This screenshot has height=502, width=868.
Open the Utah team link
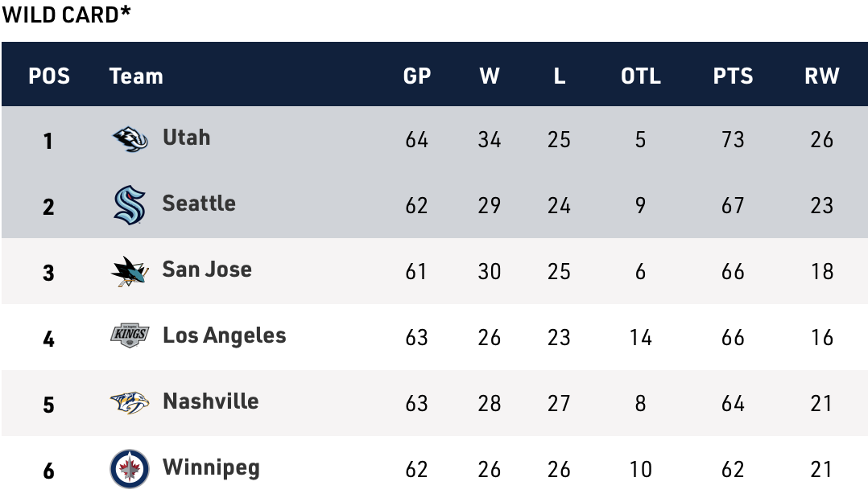tap(186, 138)
